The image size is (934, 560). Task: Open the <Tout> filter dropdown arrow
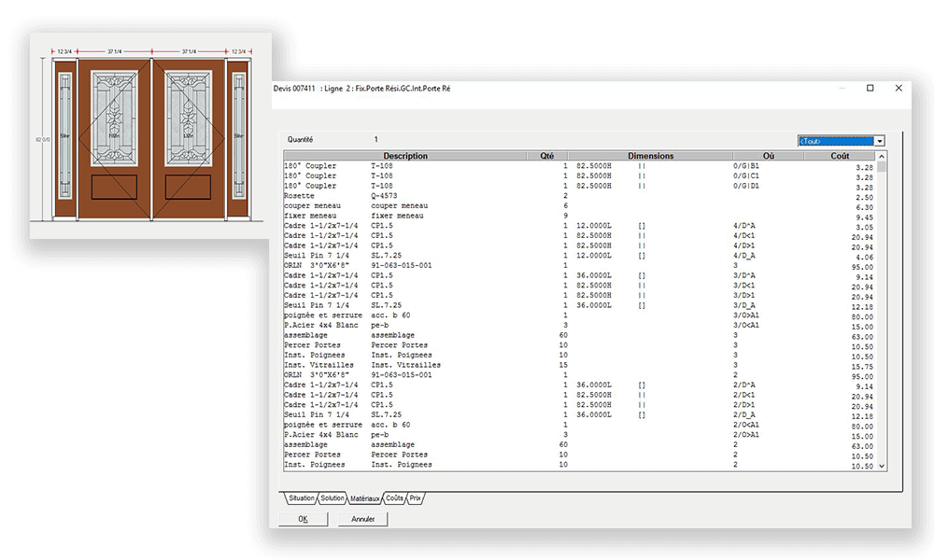880,140
